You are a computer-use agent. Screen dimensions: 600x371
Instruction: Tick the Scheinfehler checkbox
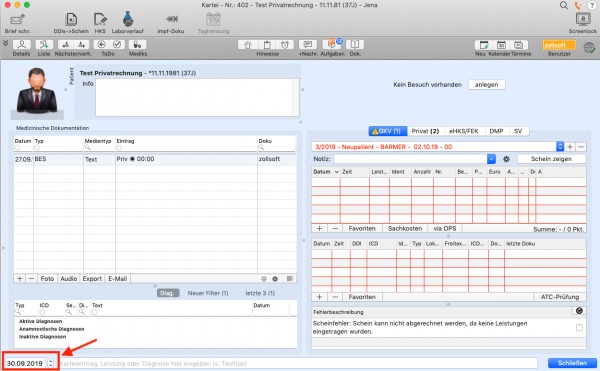(579, 328)
